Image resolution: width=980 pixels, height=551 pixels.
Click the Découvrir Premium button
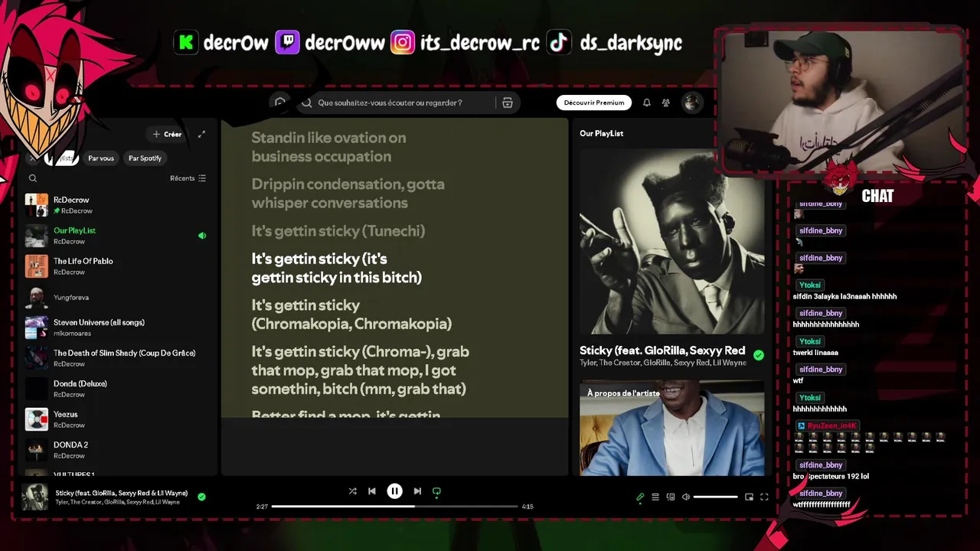pyautogui.click(x=594, y=103)
